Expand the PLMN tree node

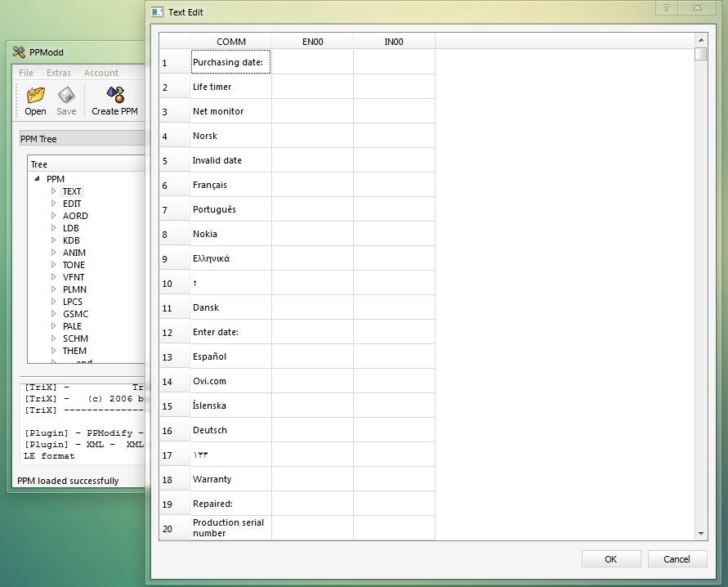pos(53,289)
